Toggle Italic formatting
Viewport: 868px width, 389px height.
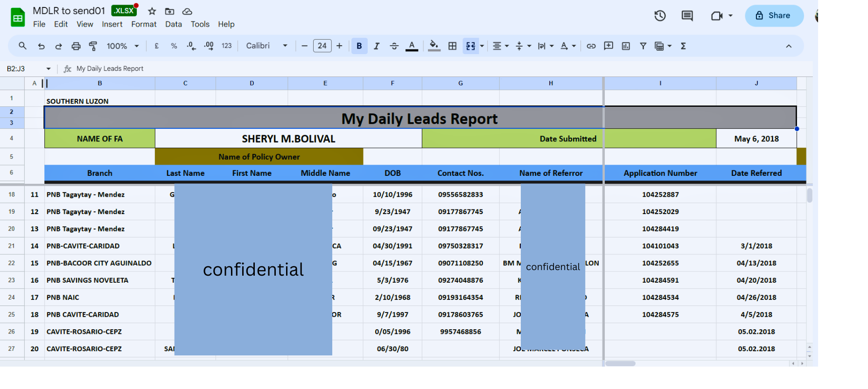(x=377, y=46)
